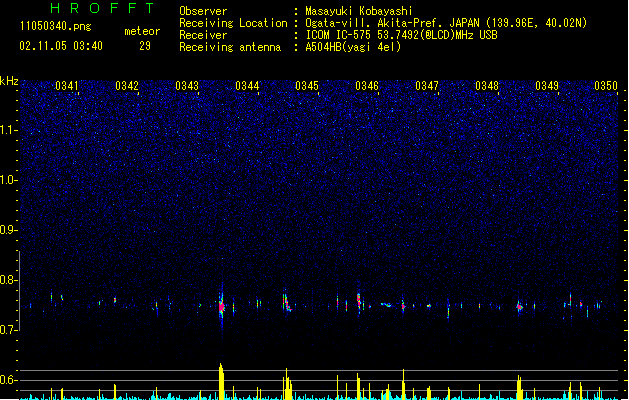Image resolution: width=629 pixels, height=400 pixels.
Task: Click the 0.6 kHz axis label
Action: pos(9,380)
